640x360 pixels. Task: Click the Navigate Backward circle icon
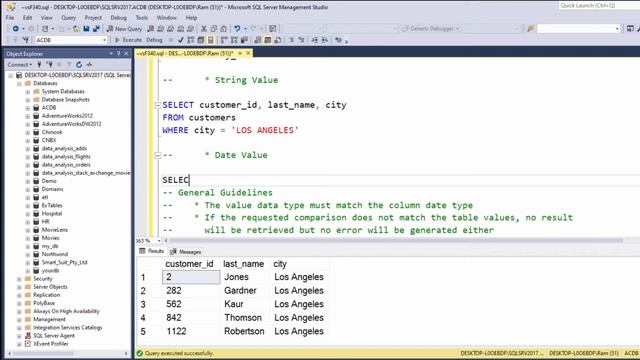[x=16, y=29]
